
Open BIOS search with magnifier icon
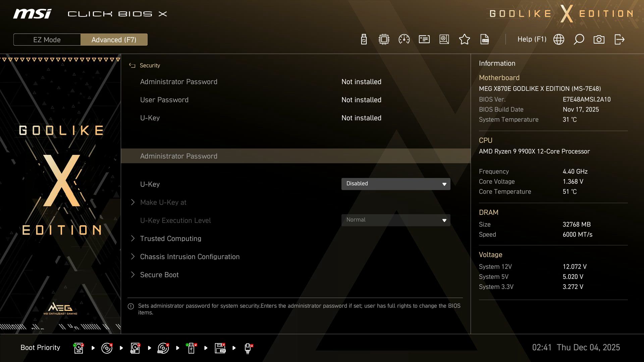click(579, 39)
